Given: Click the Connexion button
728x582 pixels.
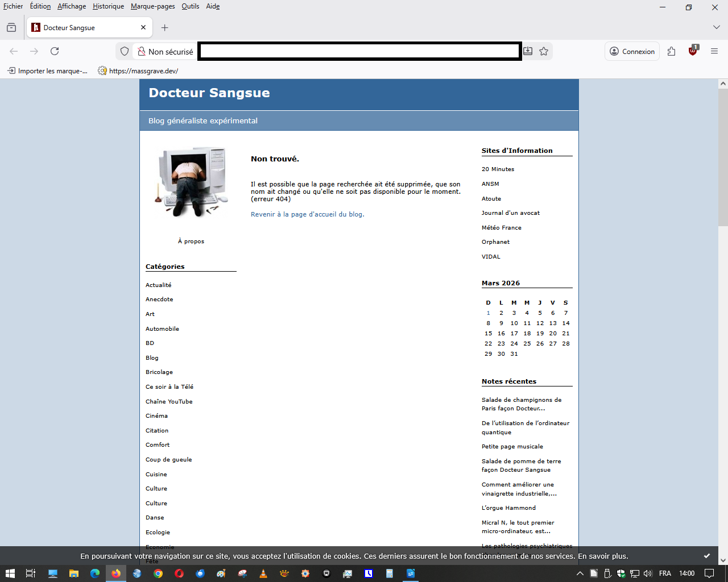Looking at the screenshot, I should 632,51.
